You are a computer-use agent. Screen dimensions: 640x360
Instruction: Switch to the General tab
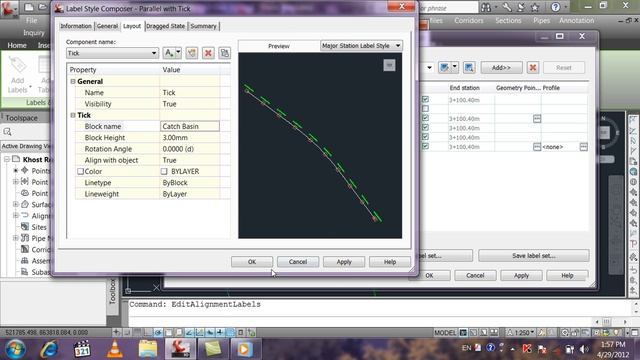coord(107,26)
